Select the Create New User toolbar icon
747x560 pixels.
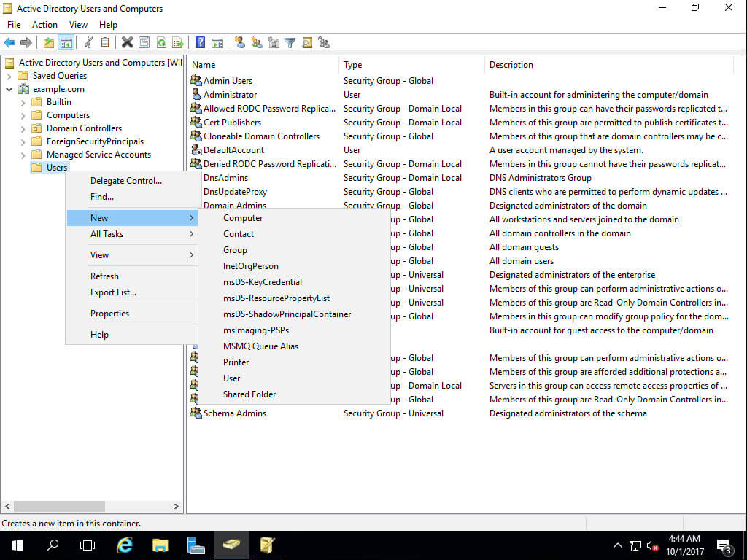241,42
